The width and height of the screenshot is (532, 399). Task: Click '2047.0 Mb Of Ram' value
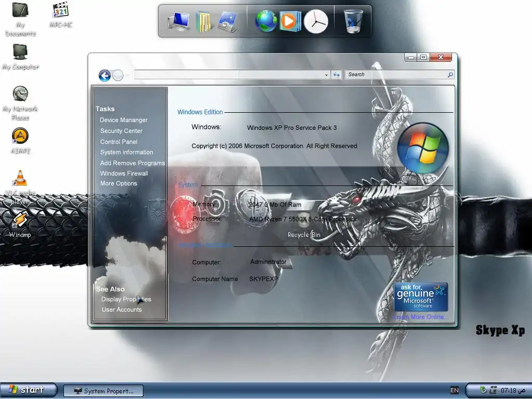(x=275, y=205)
